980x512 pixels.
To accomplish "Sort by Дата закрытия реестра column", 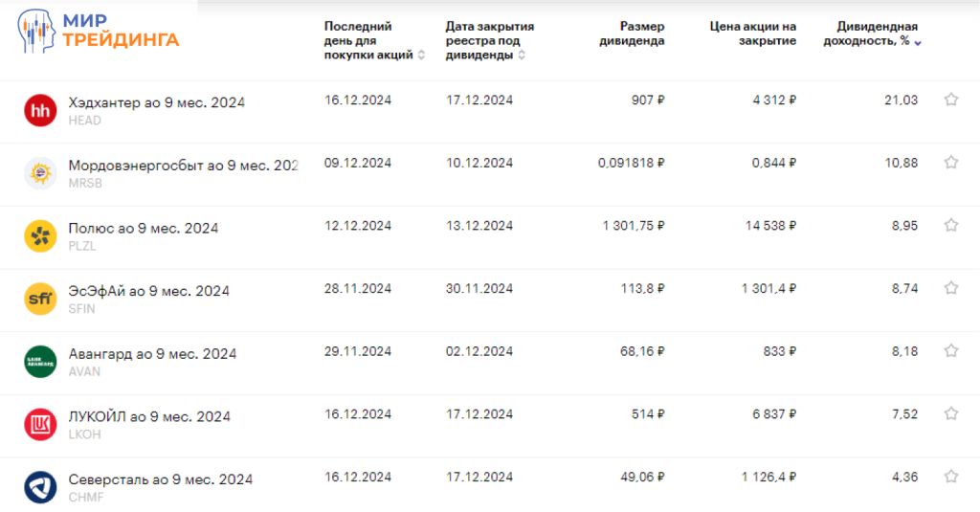I will [x=489, y=41].
